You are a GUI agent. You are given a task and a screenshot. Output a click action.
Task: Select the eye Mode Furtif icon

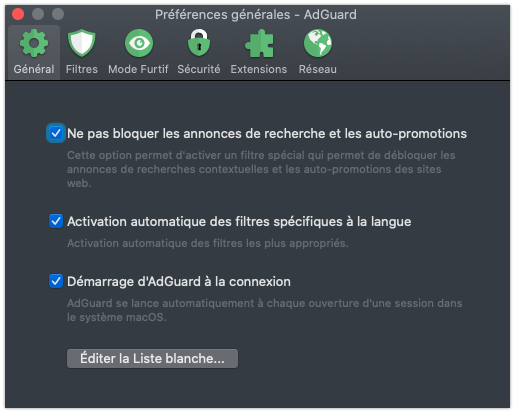pos(139,43)
